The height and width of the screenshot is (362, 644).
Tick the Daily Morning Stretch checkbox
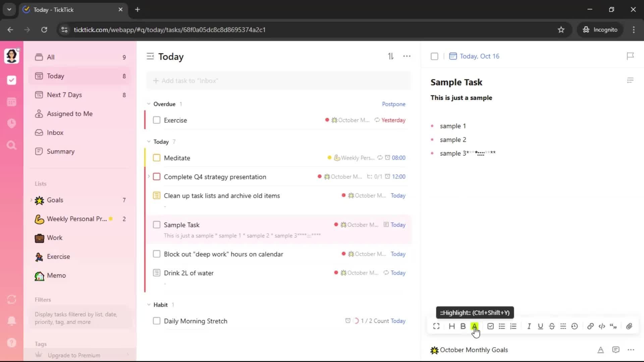157,321
